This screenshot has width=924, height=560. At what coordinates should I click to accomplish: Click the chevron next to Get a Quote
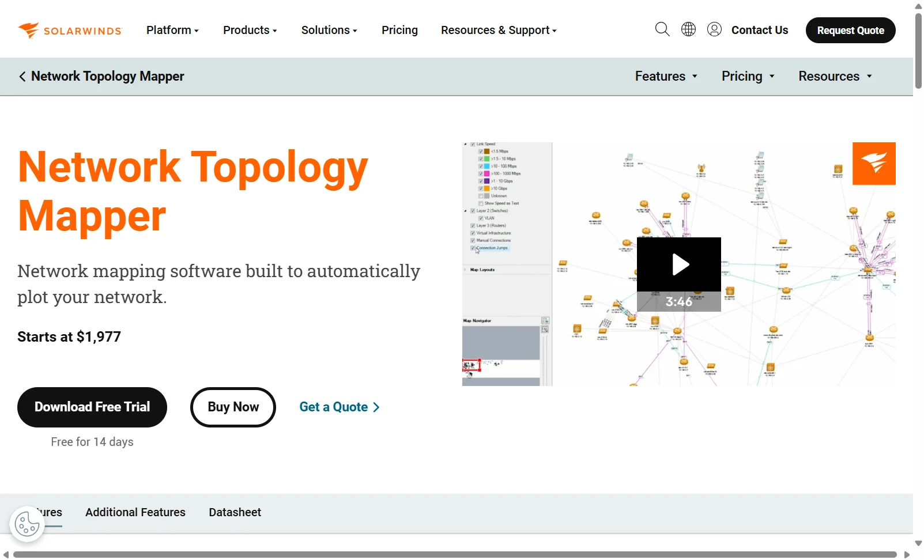376,407
